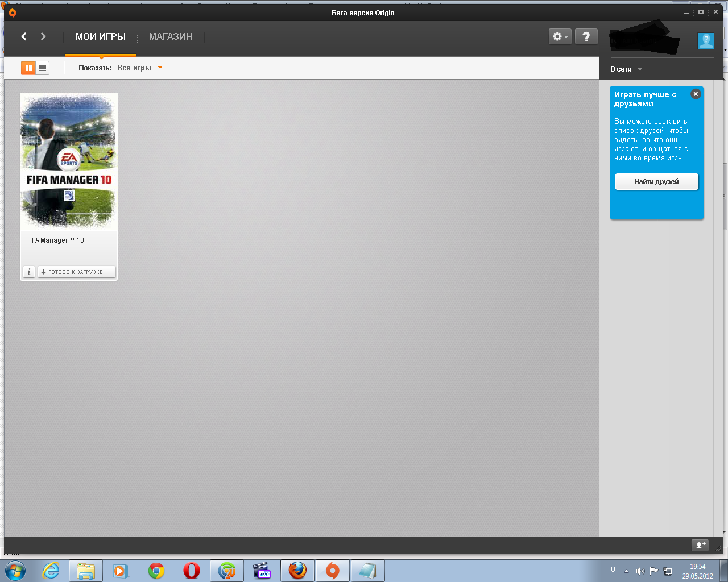Show info for FIFA Manager 10
This screenshot has height=582, width=728.
pyautogui.click(x=29, y=272)
